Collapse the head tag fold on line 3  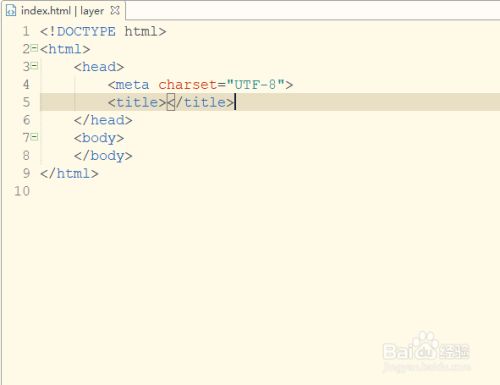34,66
